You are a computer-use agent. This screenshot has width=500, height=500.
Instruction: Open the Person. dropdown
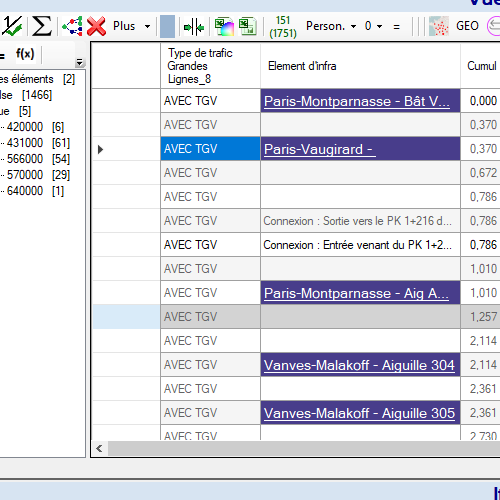pos(331,26)
